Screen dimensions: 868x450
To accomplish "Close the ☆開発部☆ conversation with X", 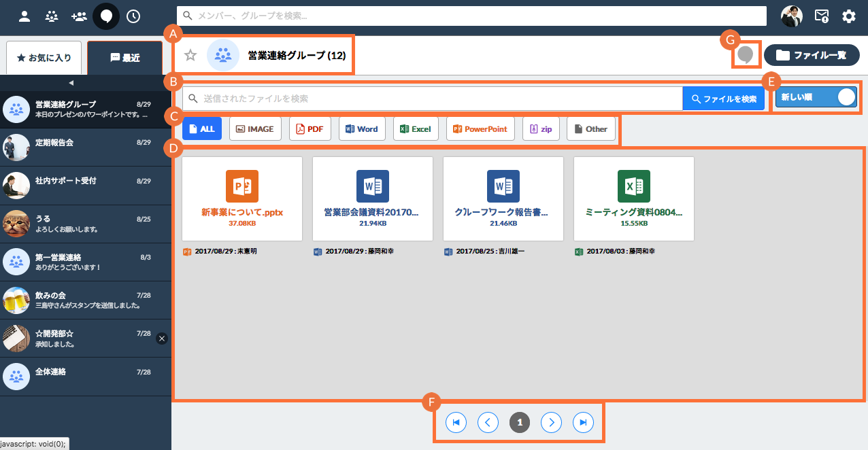I will tap(162, 338).
